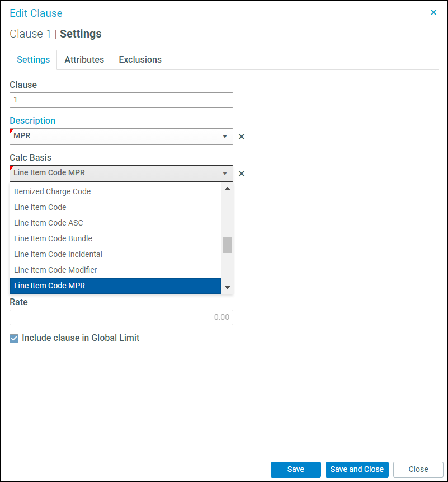Toggle Include clause in Global Limit checkbox
Image resolution: width=448 pixels, height=482 pixels.
tap(14, 339)
